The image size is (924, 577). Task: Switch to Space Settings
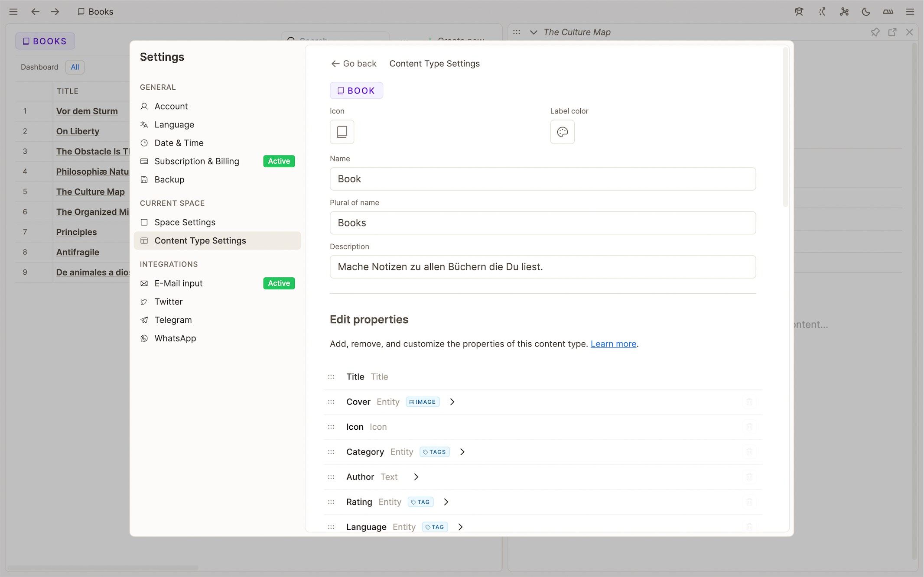pos(185,222)
